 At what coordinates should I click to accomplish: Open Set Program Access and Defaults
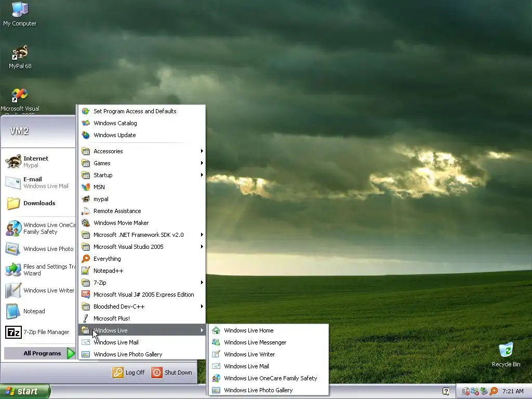click(x=142, y=111)
